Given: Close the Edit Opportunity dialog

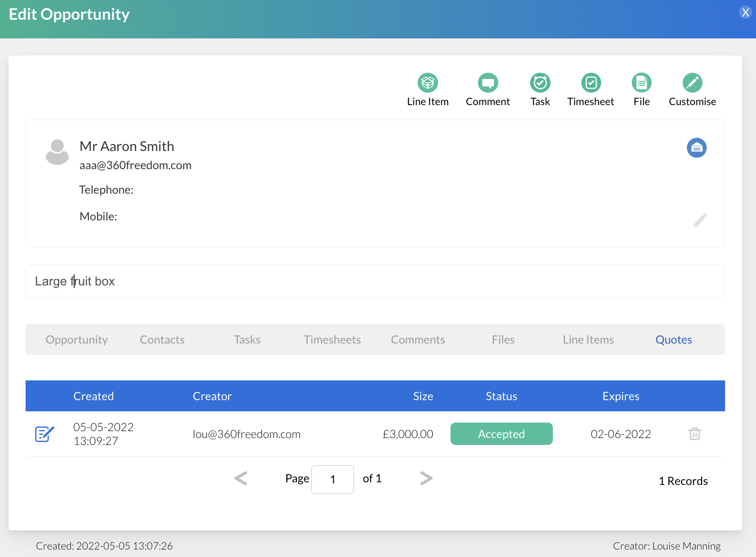Looking at the screenshot, I should click(x=745, y=12).
